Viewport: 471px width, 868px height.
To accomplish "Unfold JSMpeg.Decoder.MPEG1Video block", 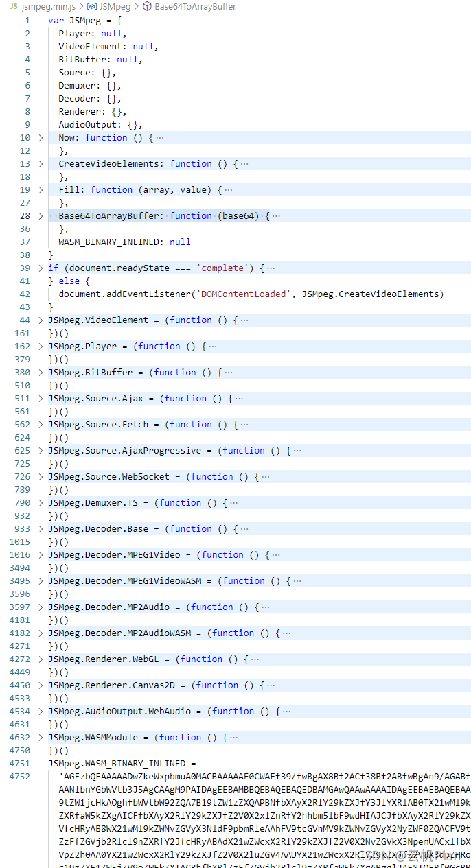I will [41, 555].
